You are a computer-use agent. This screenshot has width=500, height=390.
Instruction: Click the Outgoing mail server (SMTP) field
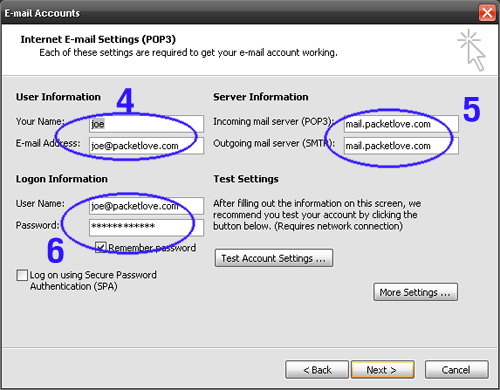401,146
